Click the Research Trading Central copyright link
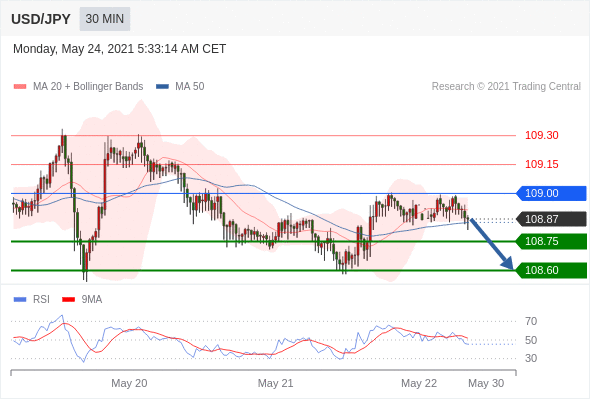 (x=506, y=87)
